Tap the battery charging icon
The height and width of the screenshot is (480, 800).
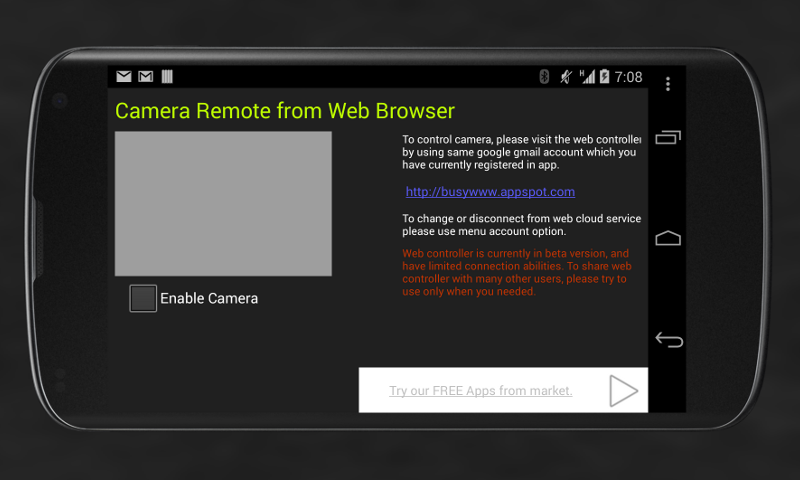605,77
